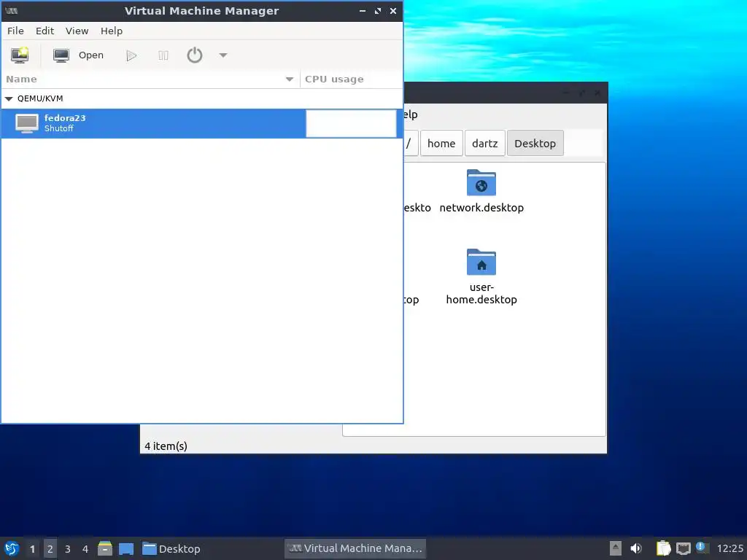Switch to workspace 4
The height and width of the screenshot is (560, 747).
pyautogui.click(x=85, y=549)
